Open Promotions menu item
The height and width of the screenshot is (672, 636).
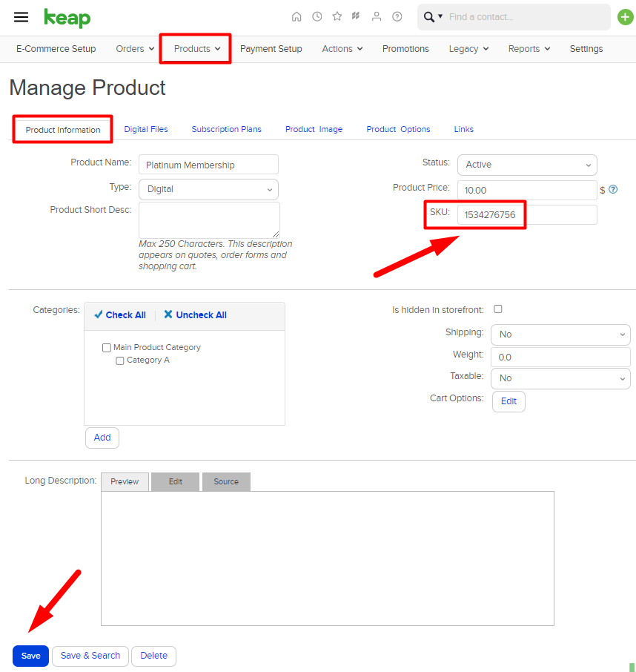point(405,49)
